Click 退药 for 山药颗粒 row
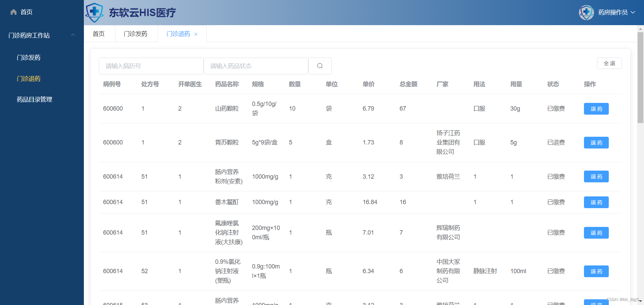The image size is (644, 305). (596, 109)
